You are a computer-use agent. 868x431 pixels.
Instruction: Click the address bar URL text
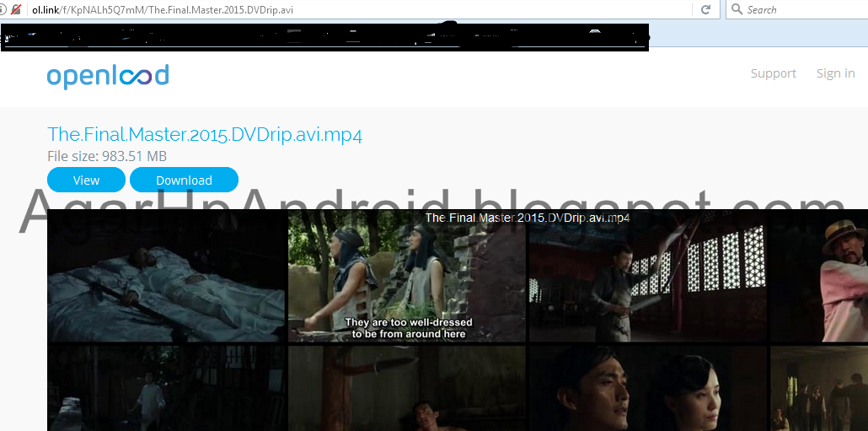163,10
